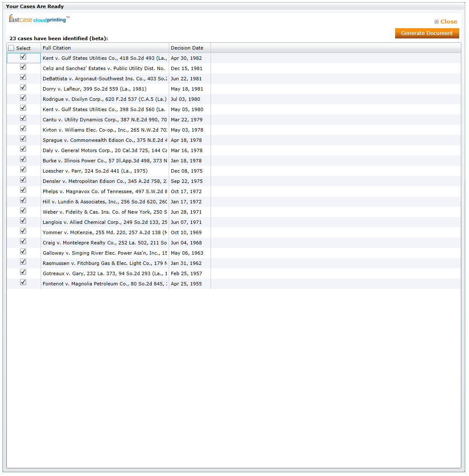
Task: Click Rodrigue v. Dixilyn Corp. citation text
Action: coord(105,99)
